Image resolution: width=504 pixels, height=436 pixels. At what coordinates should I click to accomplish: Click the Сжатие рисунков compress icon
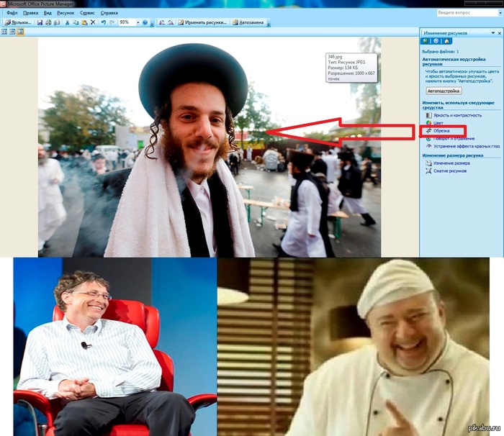click(428, 171)
